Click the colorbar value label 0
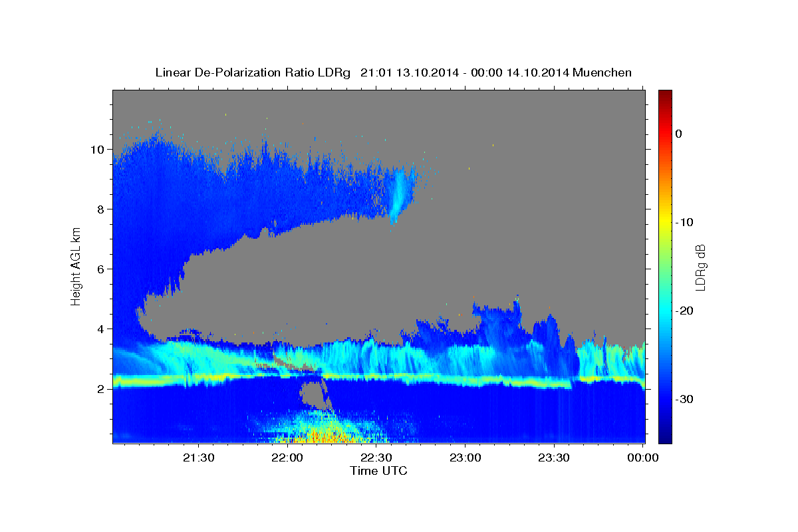This screenshot has height=532, width=798. pyautogui.click(x=679, y=134)
